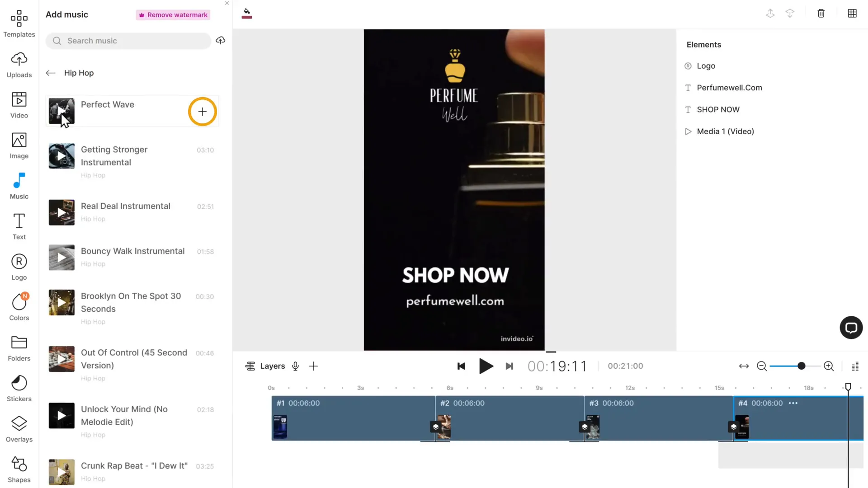Viewport: 868px width, 488px height.
Task: Expand the Media 1 Video element
Action: pyautogui.click(x=689, y=131)
